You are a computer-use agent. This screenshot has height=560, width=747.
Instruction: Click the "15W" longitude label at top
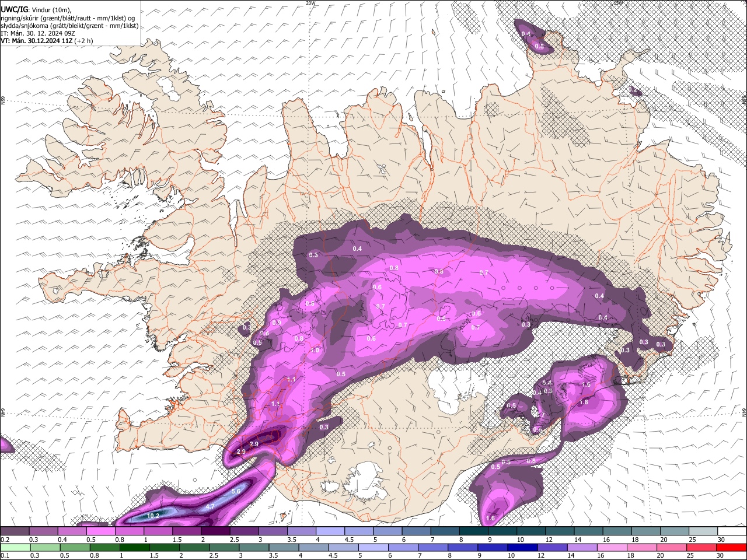click(x=617, y=3)
